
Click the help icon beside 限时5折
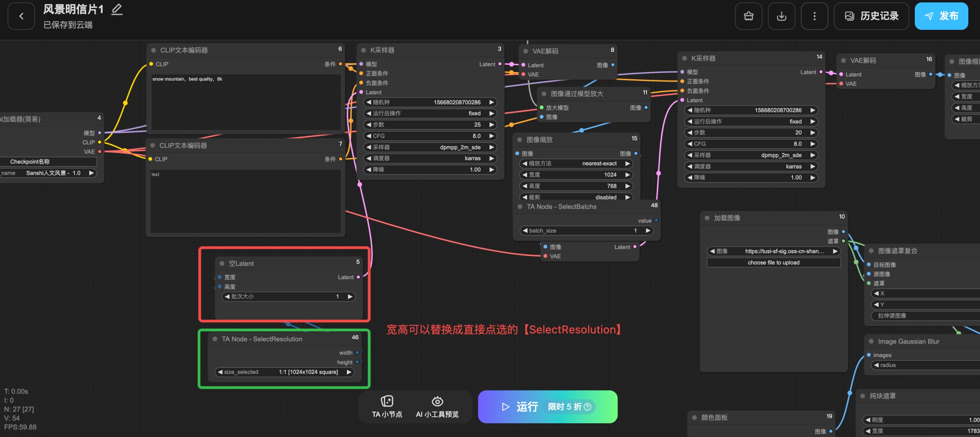click(x=588, y=407)
